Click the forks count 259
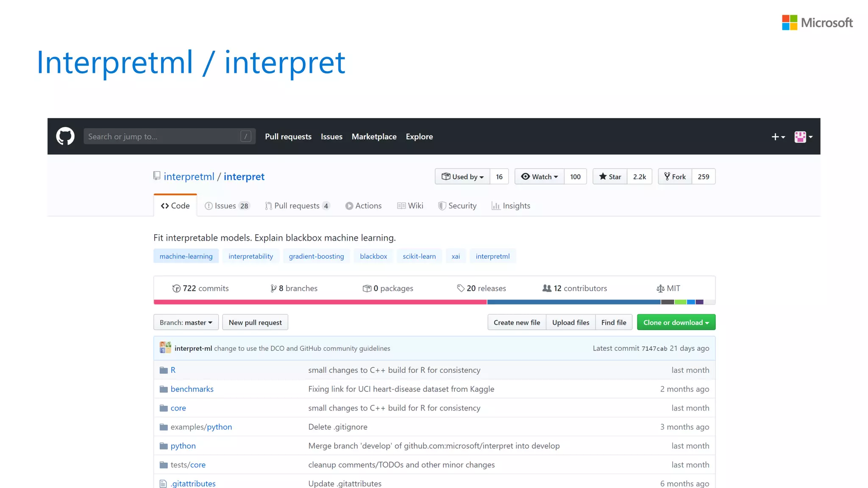Image resolution: width=868 pixels, height=488 pixels. 704,177
